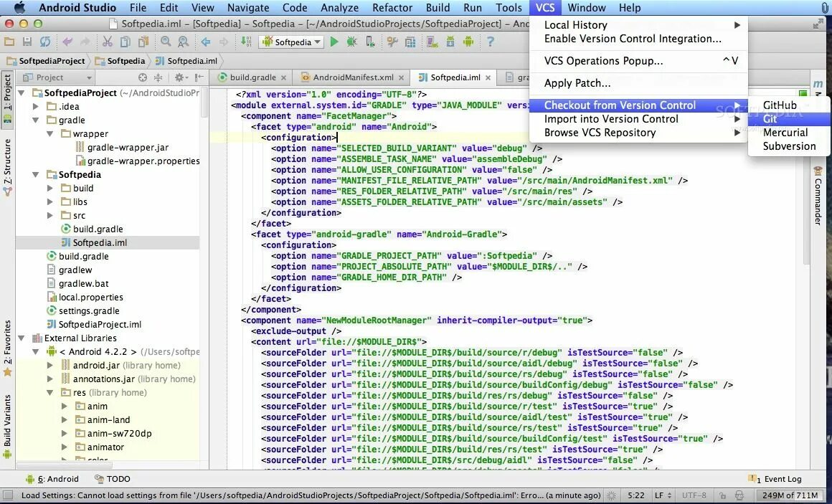832x504 pixels.
Task: Toggle the Commander tool window
Action: (818, 196)
